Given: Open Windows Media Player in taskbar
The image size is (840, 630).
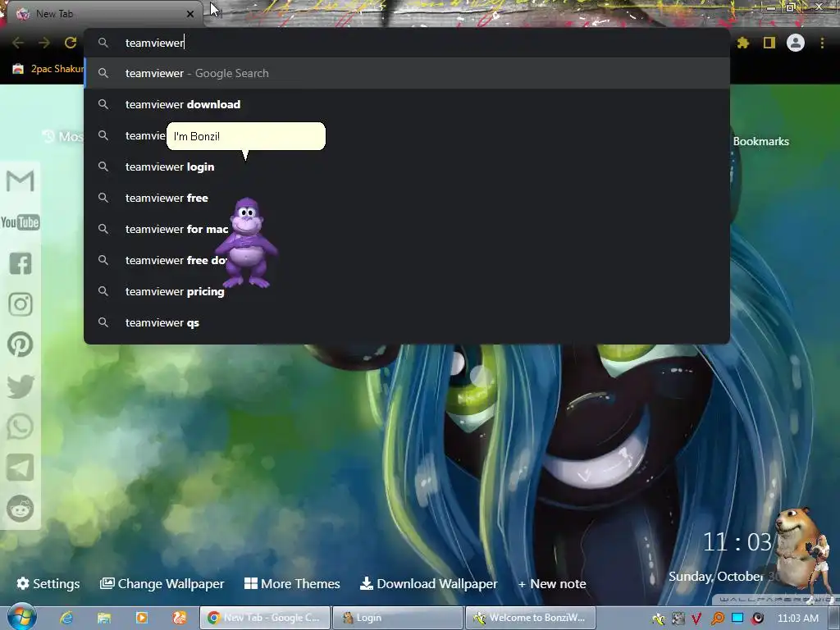Looking at the screenshot, I should tap(142, 618).
